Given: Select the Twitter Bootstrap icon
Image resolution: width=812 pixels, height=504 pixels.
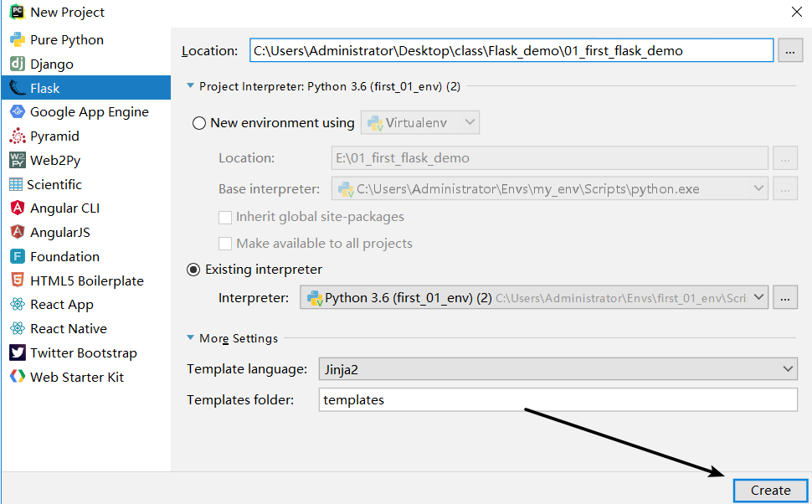Looking at the screenshot, I should tap(17, 352).
